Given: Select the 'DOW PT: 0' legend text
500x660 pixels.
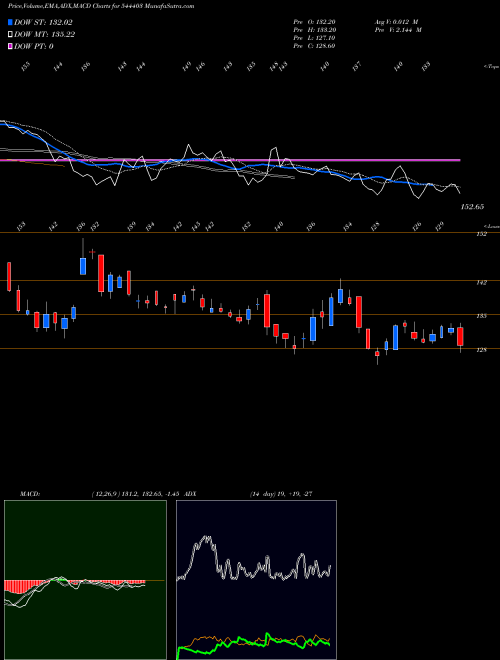Looking at the screenshot, I should 34,46.
